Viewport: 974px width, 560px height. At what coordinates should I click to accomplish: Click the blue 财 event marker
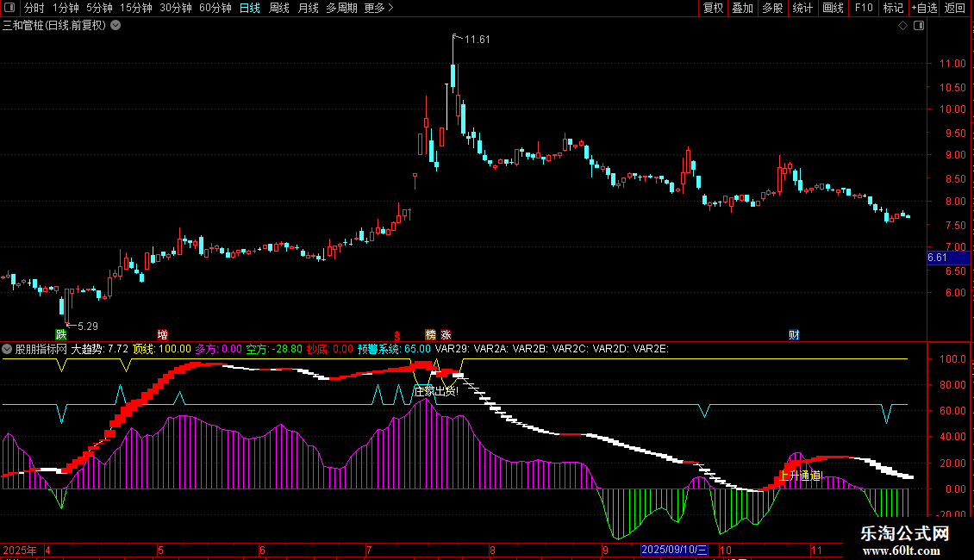coord(793,334)
